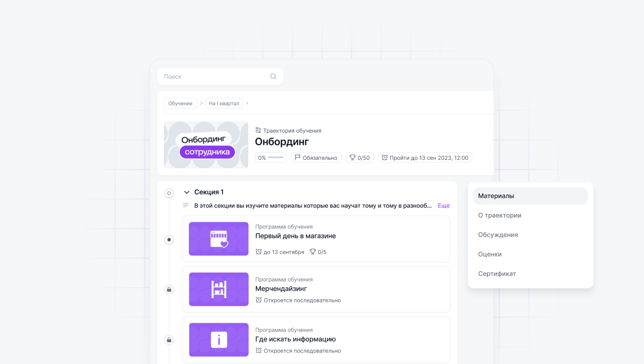This screenshot has height=364, width=644.
Task: Click the 0% progress bar
Action: click(271, 158)
